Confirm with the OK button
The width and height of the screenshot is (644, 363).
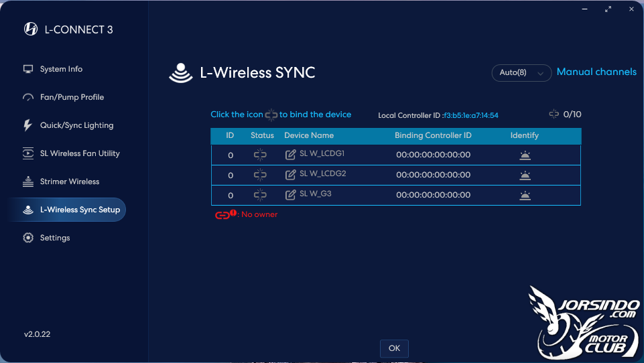tap(394, 348)
